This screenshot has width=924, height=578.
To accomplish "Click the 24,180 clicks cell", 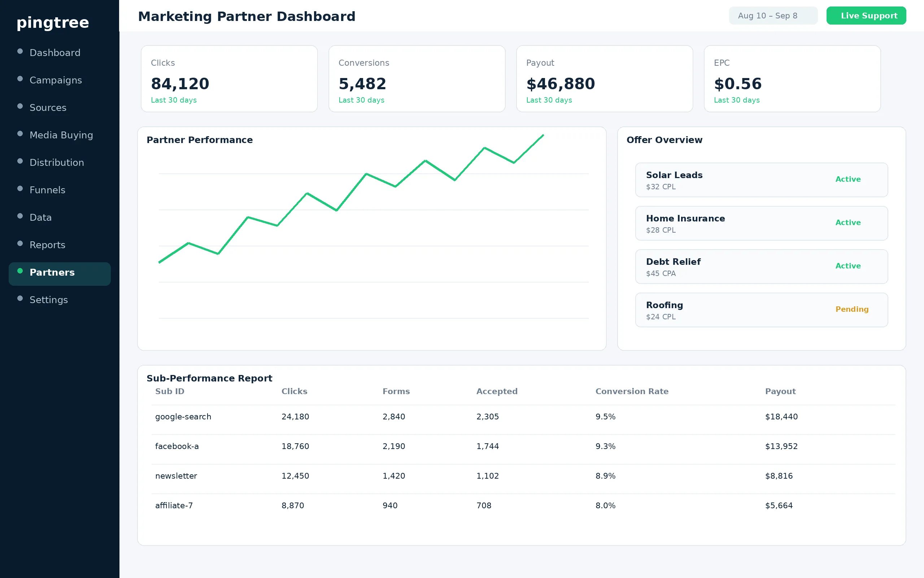I will 295,417.
